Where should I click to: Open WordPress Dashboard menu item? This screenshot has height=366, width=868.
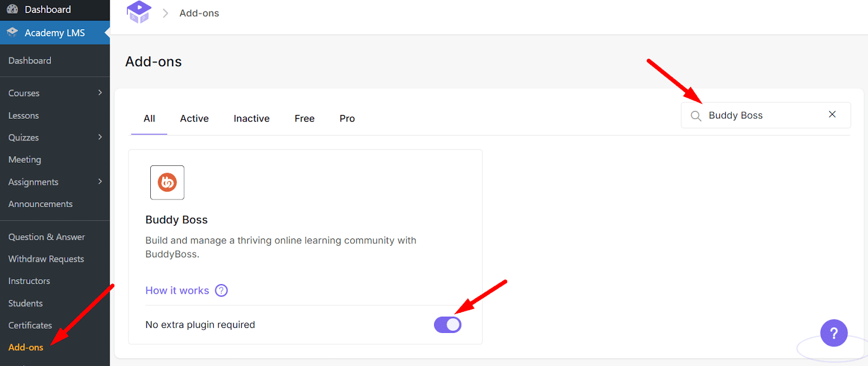(55, 10)
